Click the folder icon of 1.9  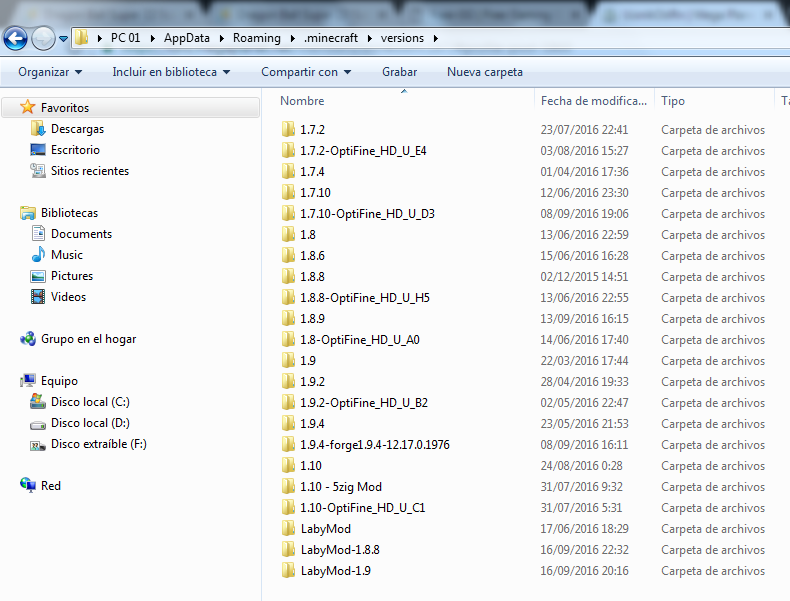coord(288,361)
